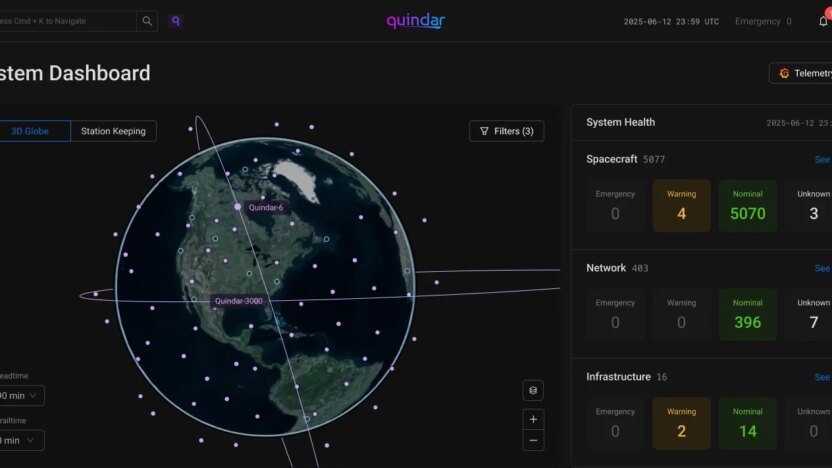Open the Filters (3) dropdown
Viewport: 832px width, 468px height.
[x=506, y=131]
